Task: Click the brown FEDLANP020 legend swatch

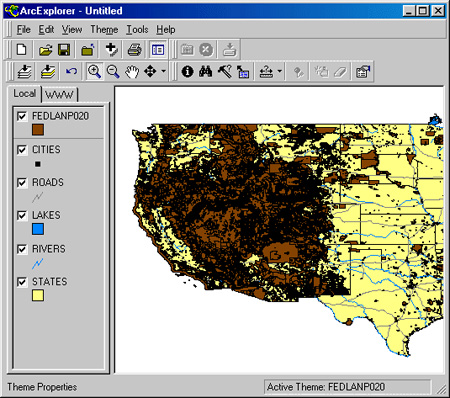Action: (38, 129)
